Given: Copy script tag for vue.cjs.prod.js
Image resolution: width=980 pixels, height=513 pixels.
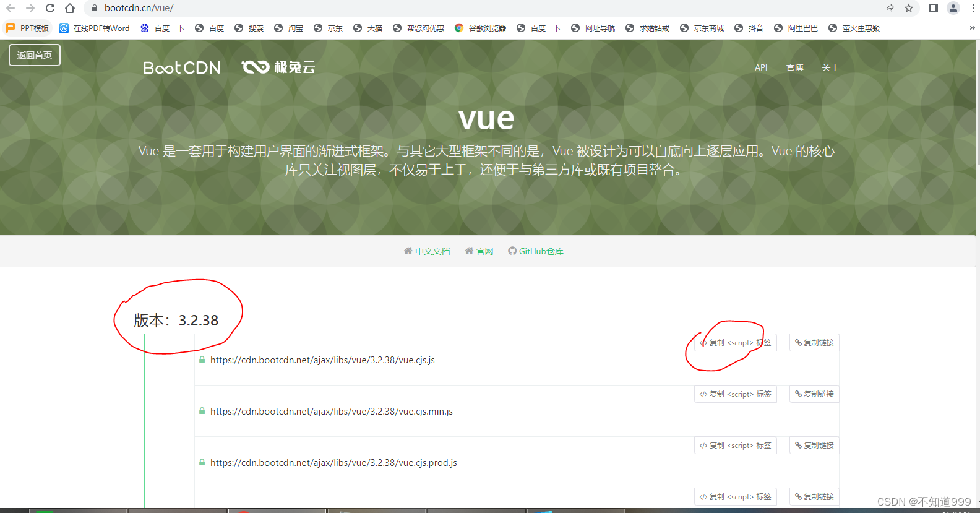Looking at the screenshot, I should click(735, 446).
